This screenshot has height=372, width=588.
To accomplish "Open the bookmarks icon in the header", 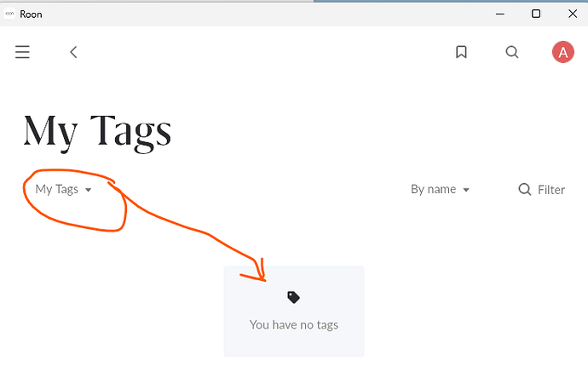I will tap(461, 52).
